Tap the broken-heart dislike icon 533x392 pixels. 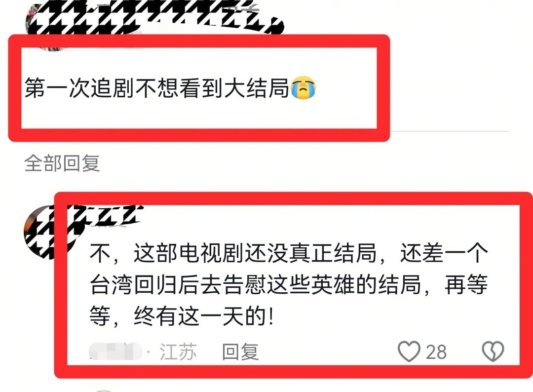[x=493, y=351]
